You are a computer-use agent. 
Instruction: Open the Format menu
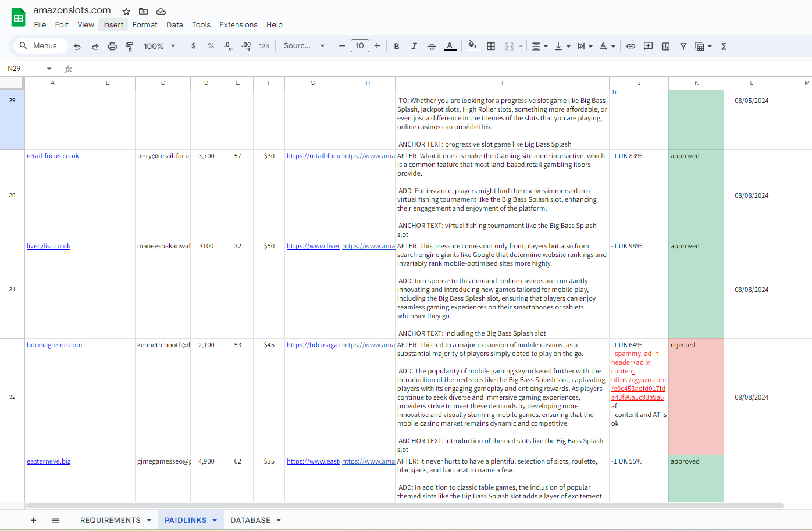pos(145,24)
